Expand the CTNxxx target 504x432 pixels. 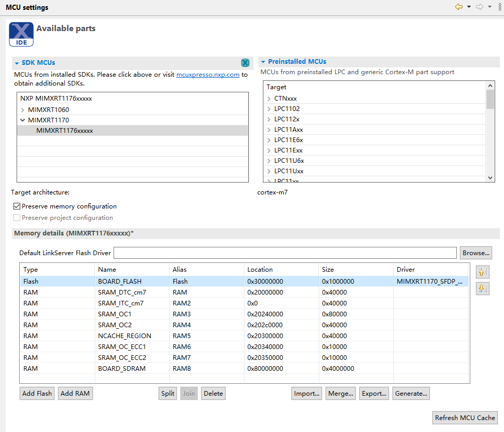click(269, 99)
